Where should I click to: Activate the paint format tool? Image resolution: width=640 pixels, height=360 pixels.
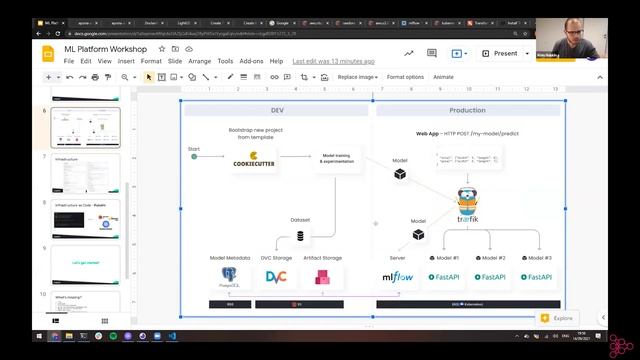[108, 77]
